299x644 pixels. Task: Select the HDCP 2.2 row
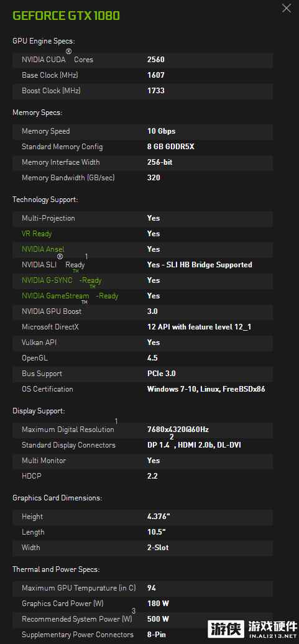pos(142,476)
